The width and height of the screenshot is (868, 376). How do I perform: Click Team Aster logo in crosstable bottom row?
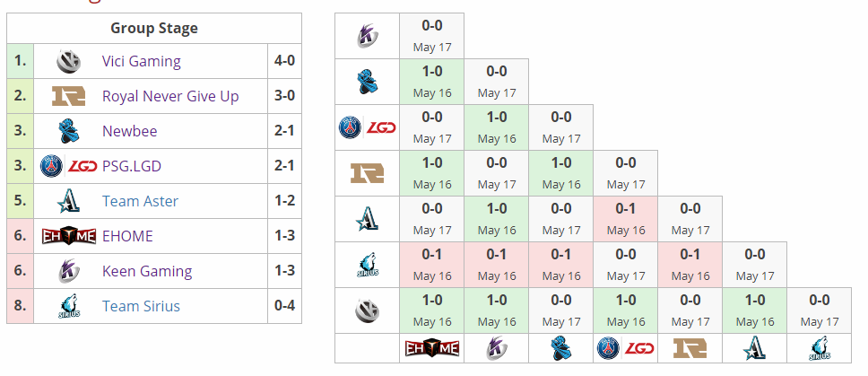(754, 348)
